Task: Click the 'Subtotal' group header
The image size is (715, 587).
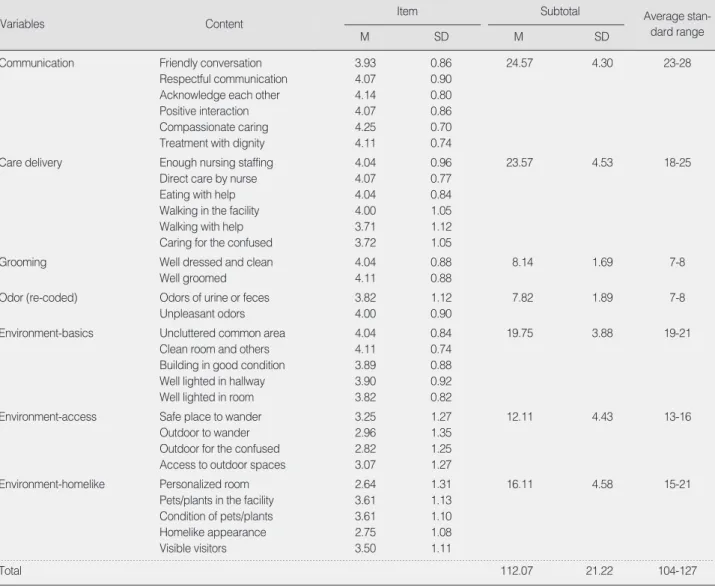Action: (x=560, y=11)
